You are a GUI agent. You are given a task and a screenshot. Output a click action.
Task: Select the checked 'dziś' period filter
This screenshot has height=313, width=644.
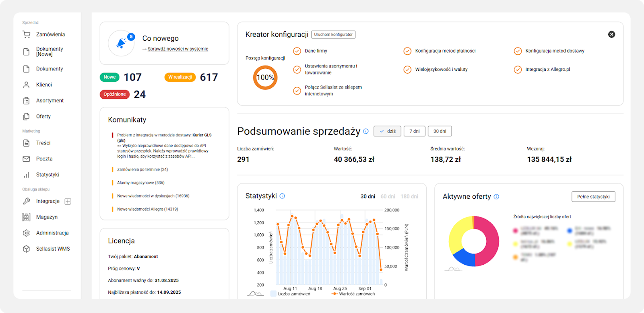tap(387, 131)
